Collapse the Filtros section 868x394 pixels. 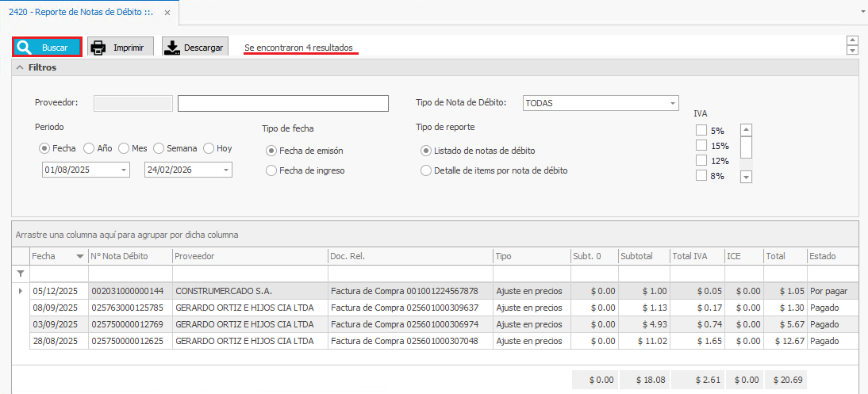tap(20, 68)
